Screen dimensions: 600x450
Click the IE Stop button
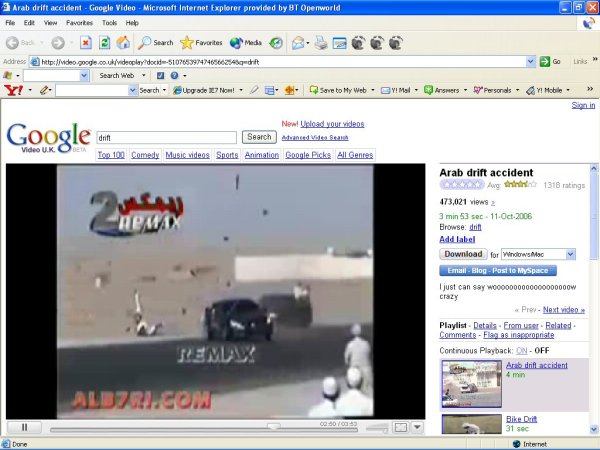coord(86,43)
